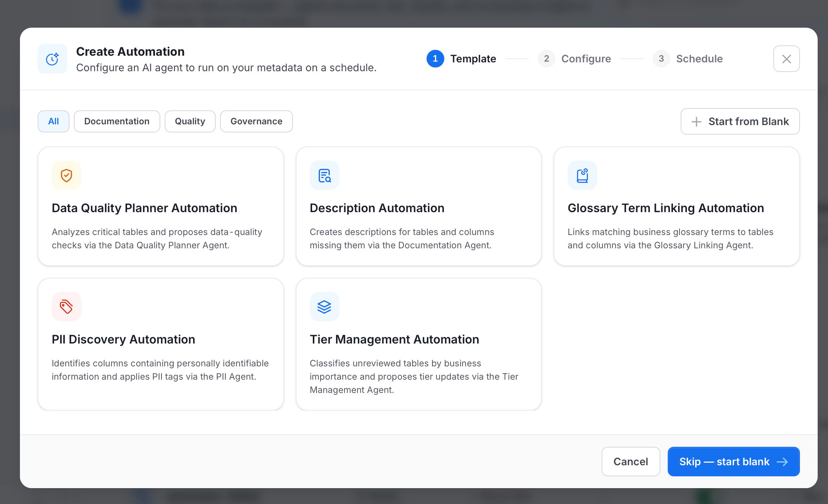The image size is (828, 504).
Task: Click the Template step label
Action: (473, 59)
